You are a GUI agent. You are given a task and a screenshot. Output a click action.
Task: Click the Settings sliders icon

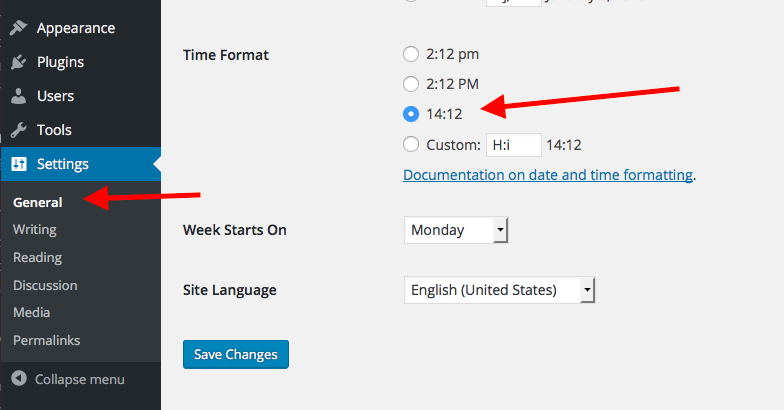tap(18, 164)
